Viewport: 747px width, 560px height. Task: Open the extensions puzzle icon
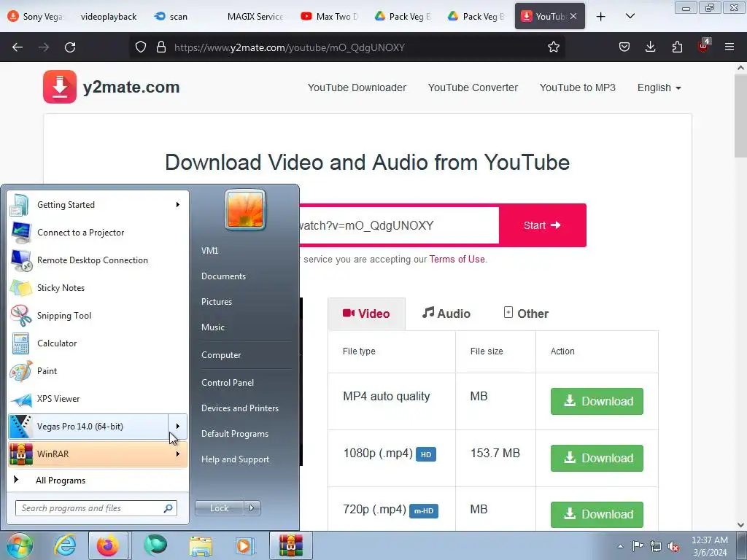(677, 47)
